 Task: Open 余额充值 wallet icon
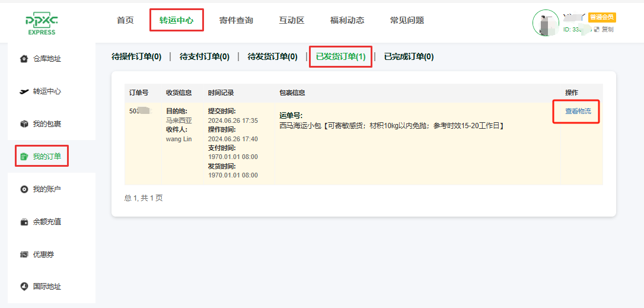(x=24, y=222)
